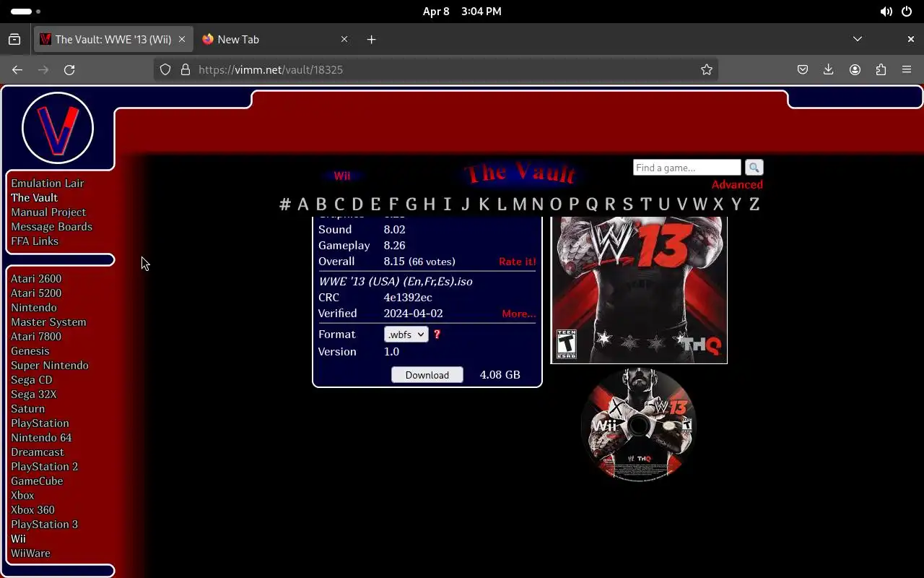Click the Download button

427,375
